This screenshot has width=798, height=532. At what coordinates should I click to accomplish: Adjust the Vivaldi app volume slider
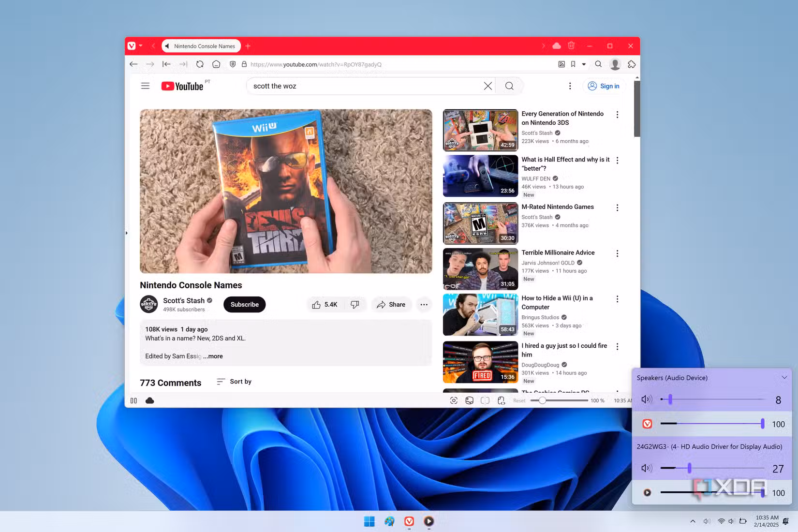(x=712, y=424)
